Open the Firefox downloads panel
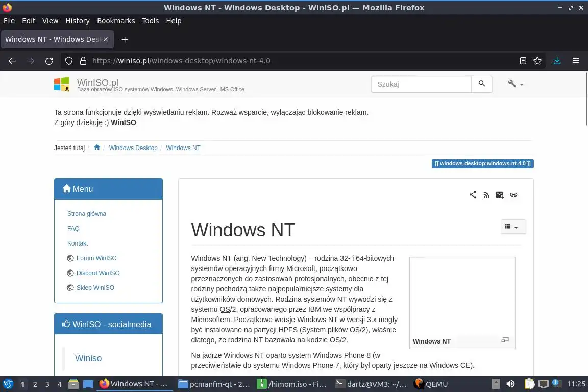The width and height of the screenshot is (588, 392). click(x=557, y=61)
